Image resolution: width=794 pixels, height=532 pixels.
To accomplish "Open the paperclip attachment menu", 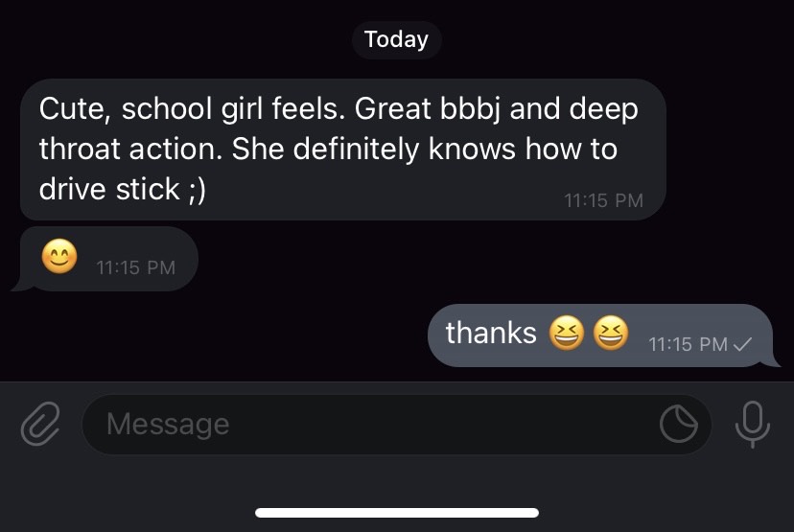I will [x=40, y=425].
